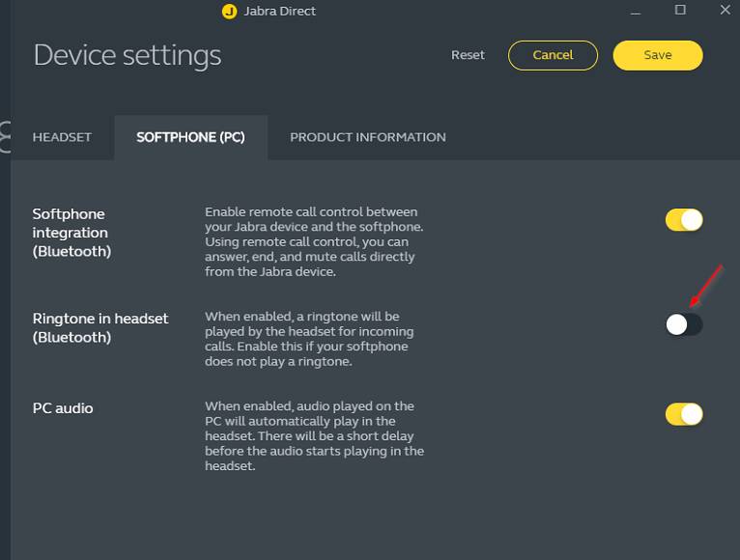Close the Jabra Direct window
The height and width of the screenshot is (560, 740).
pyautogui.click(x=726, y=10)
